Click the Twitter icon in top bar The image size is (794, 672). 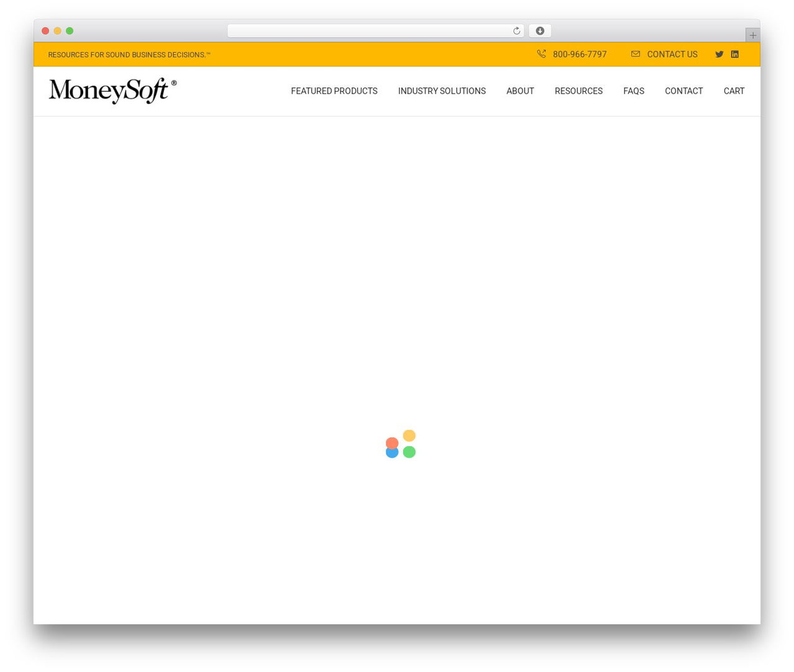click(719, 55)
